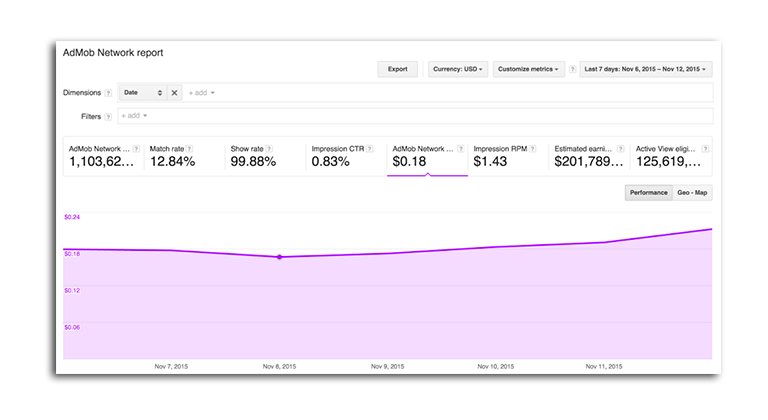This screenshot has width=768, height=420.
Task: Click the $0.12 y-axis label
Action: (72, 291)
